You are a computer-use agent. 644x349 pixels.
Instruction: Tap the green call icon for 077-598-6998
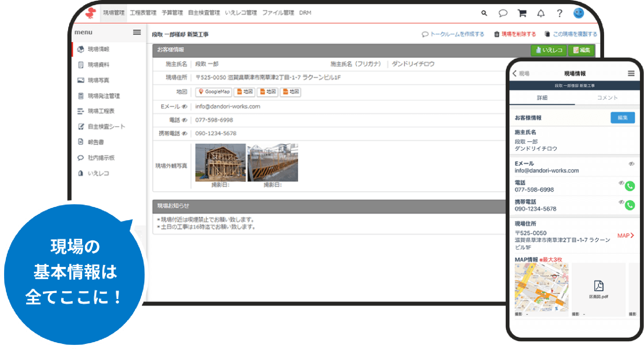[x=630, y=186]
